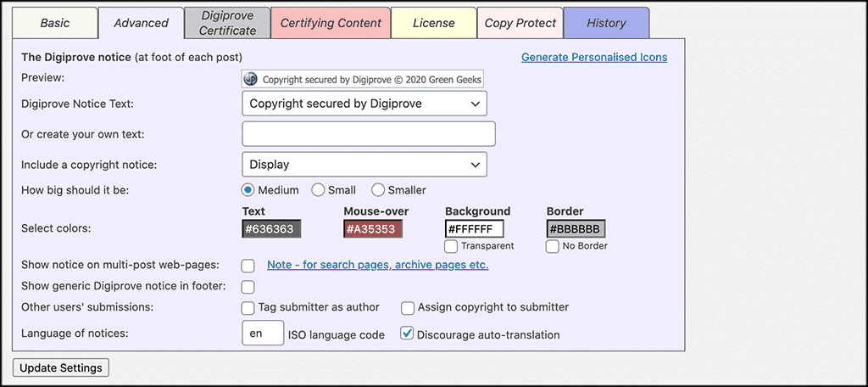Uncheck Discourage auto-translation
Image resolution: width=868 pixels, height=387 pixels.
pyautogui.click(x=407, y=334)
